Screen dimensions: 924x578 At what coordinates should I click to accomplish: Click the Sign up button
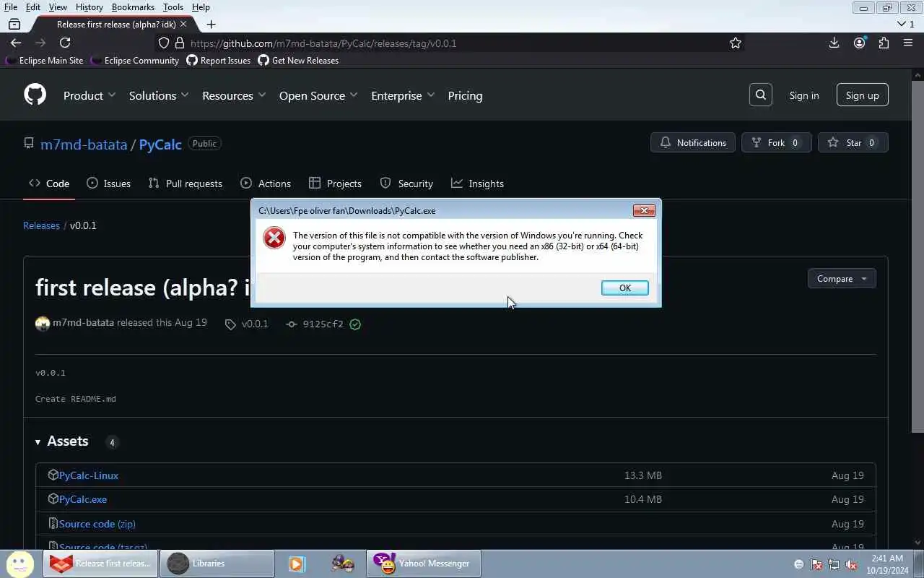click(x=863, y=95)
